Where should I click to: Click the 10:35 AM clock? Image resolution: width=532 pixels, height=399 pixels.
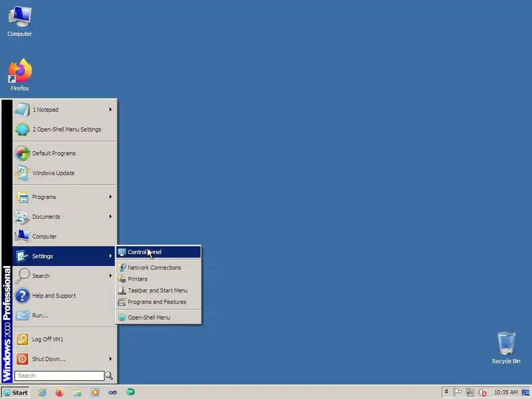506,393
